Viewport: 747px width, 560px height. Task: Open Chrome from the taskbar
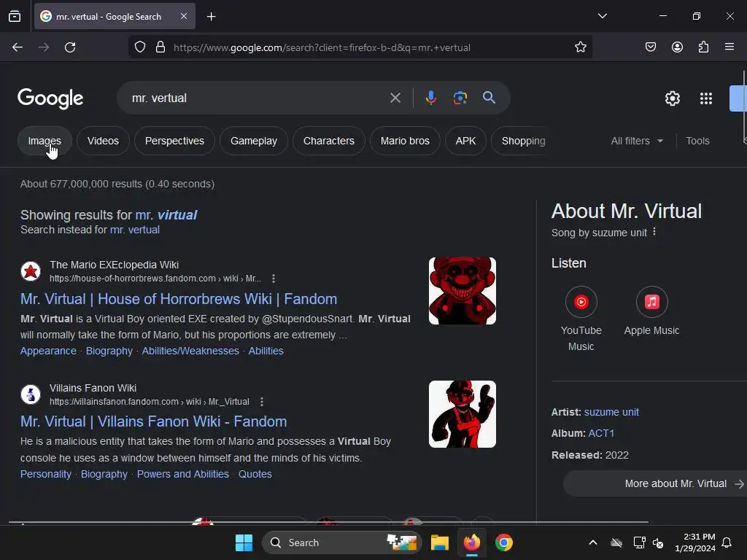coord(503,542)
